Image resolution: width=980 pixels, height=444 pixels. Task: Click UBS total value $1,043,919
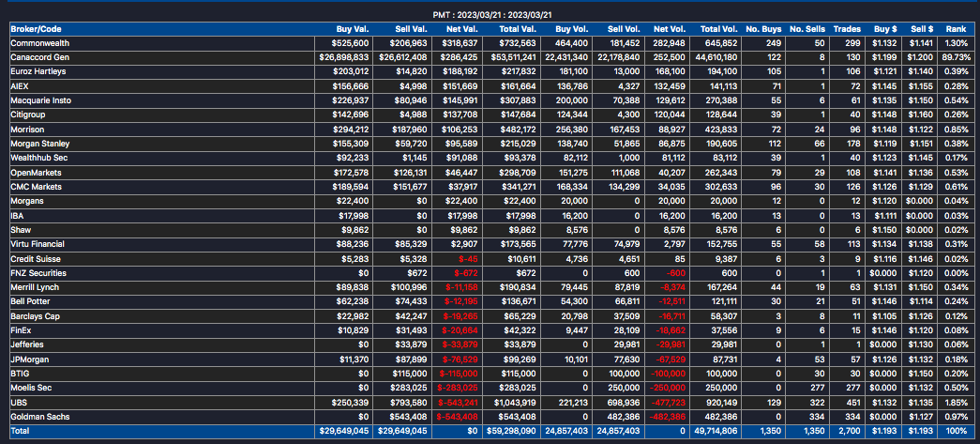tap(514, 402)
